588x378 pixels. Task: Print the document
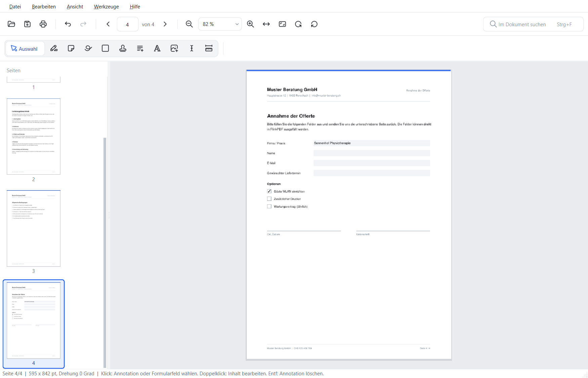[43, 24]
